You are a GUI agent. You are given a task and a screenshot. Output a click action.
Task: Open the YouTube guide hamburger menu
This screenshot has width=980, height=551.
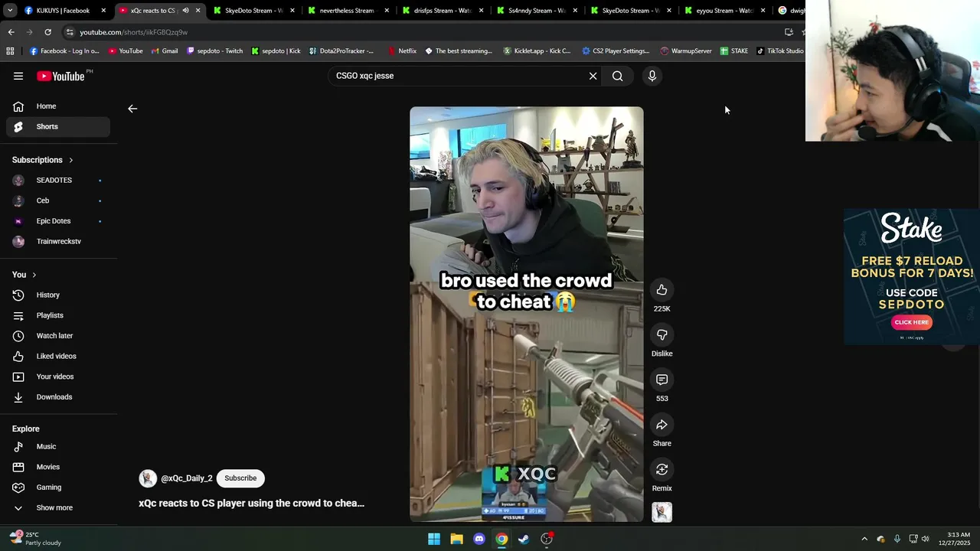pos(18,76)
